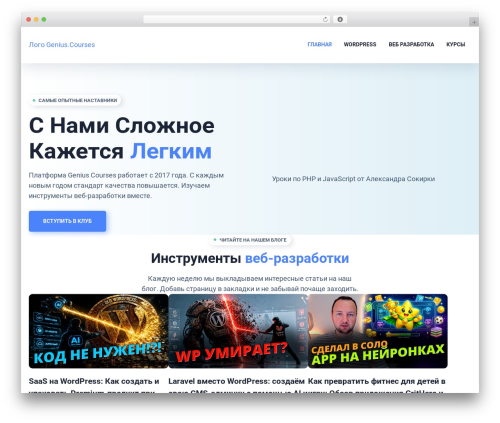500x423 pixels.
Task: Click the ЧИТАЙТЕ НА НАШЕМ БЛОГЕ badge
Action: click(250, 240)
